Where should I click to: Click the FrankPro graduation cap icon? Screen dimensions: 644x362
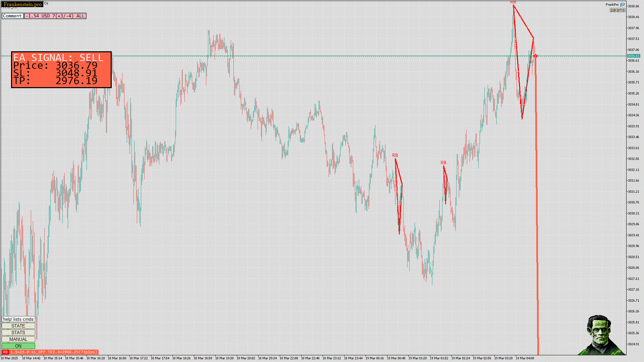point(623,5)
